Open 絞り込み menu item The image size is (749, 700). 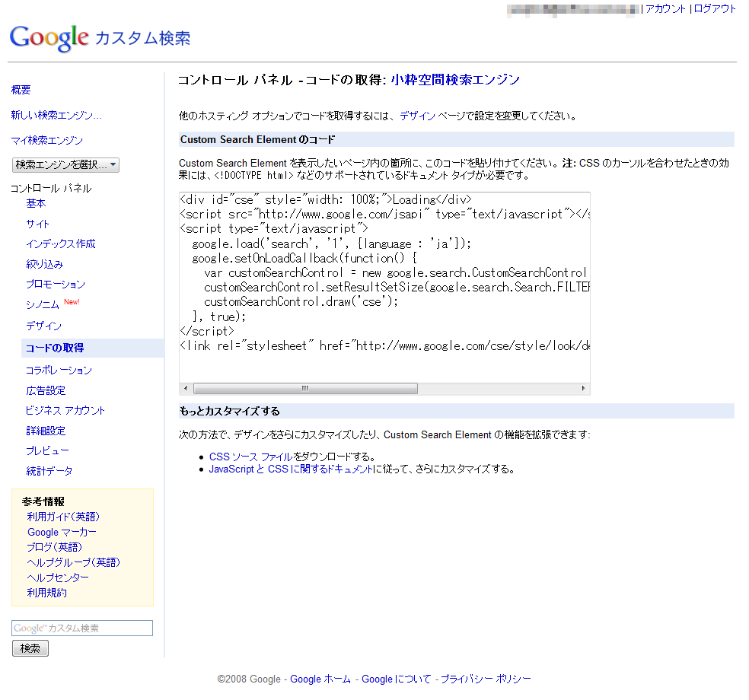[x=44, y=264]
